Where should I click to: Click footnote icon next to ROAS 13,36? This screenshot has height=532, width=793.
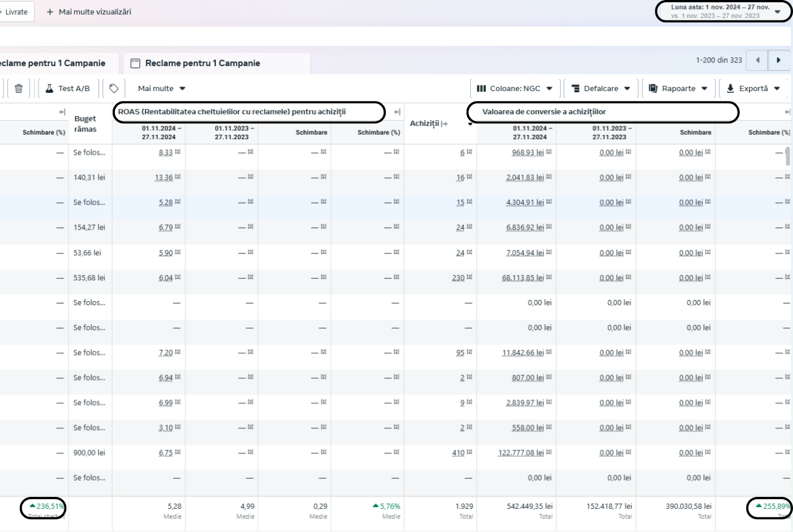pyautogui.click(x=178, y=177)
